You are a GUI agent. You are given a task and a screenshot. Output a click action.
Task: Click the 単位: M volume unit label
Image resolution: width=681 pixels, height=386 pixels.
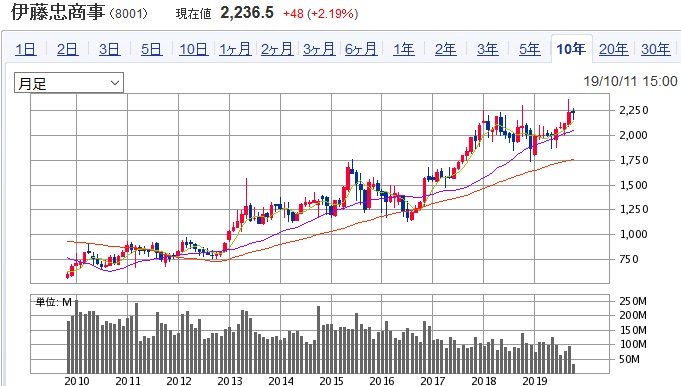(x=53, y=302)
